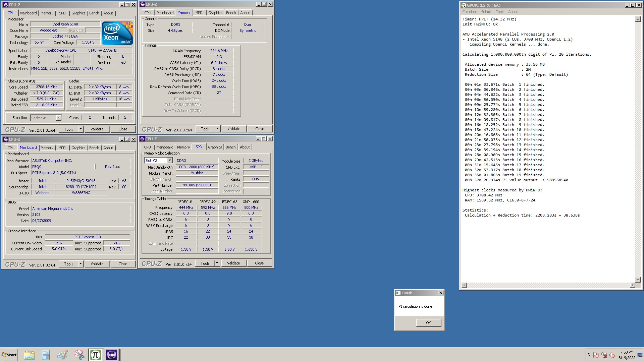The image size is (644, 362).
Task: Open the Tools menu in GPUPI
Action: coord(500,12)
